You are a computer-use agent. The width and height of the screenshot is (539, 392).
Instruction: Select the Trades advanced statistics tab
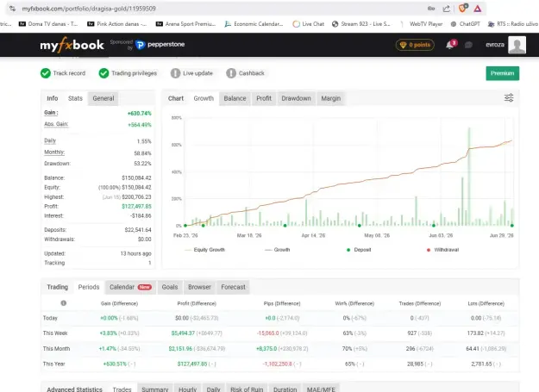(122, 389)
